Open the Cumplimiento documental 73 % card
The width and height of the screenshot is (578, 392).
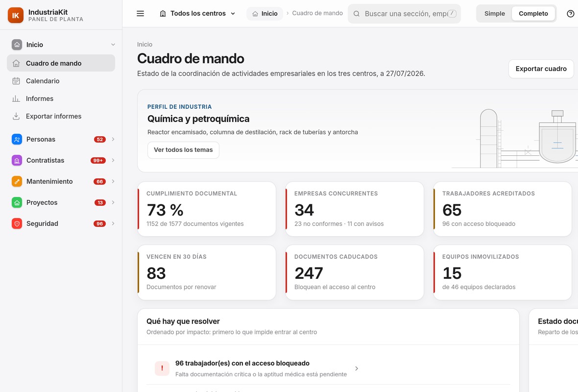(207, 209)
